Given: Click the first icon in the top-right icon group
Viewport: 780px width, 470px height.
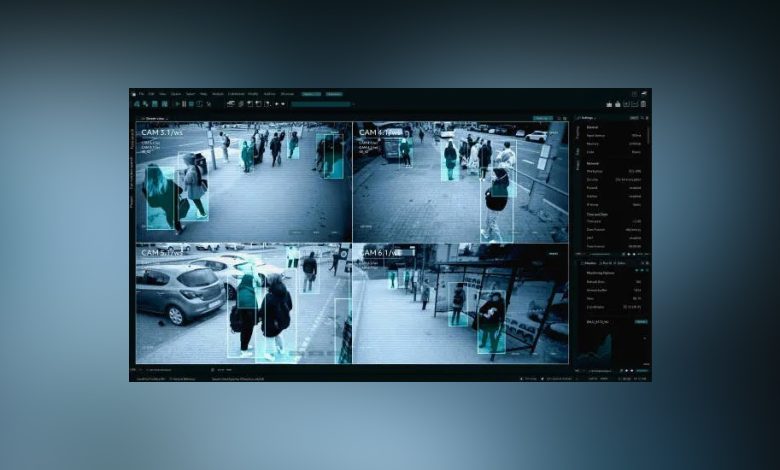Looking at the screenshot, I should (x=609, y=104).
